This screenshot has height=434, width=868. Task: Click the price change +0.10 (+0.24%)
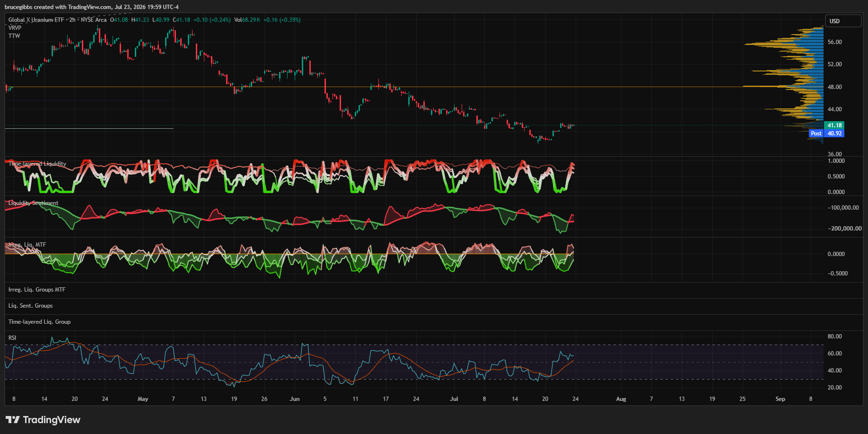(x=212, y=20)
